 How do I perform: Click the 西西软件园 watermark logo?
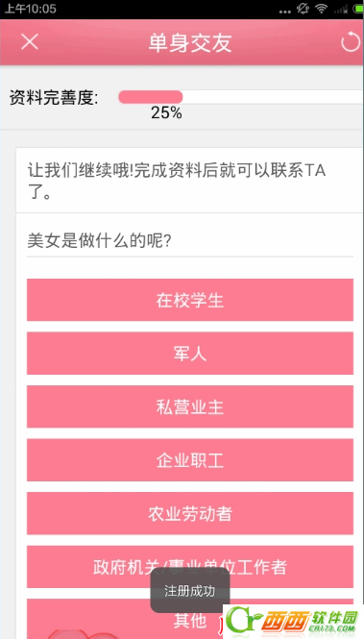click(293, 622)
